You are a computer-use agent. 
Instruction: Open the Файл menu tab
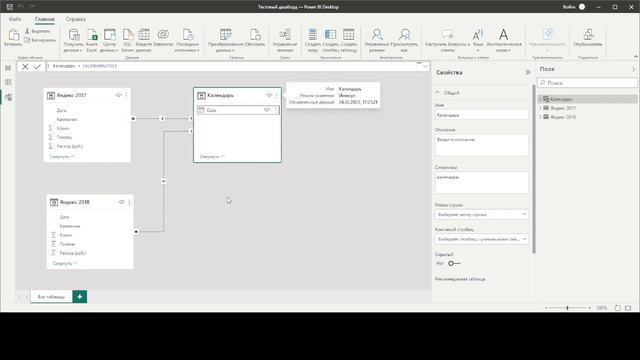pos(15,19)
